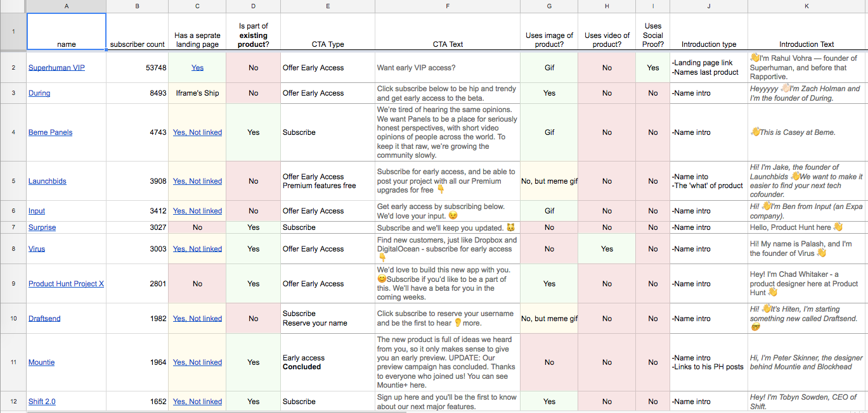Open the Superhuman VIP link
The height and width of the screenshot is (413, 868).
click(56, 68)
